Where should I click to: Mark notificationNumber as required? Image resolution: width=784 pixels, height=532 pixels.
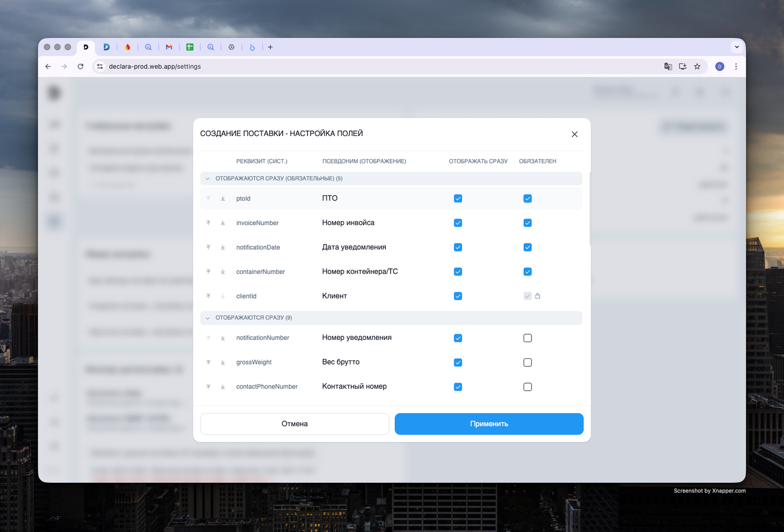coord(528,338)
